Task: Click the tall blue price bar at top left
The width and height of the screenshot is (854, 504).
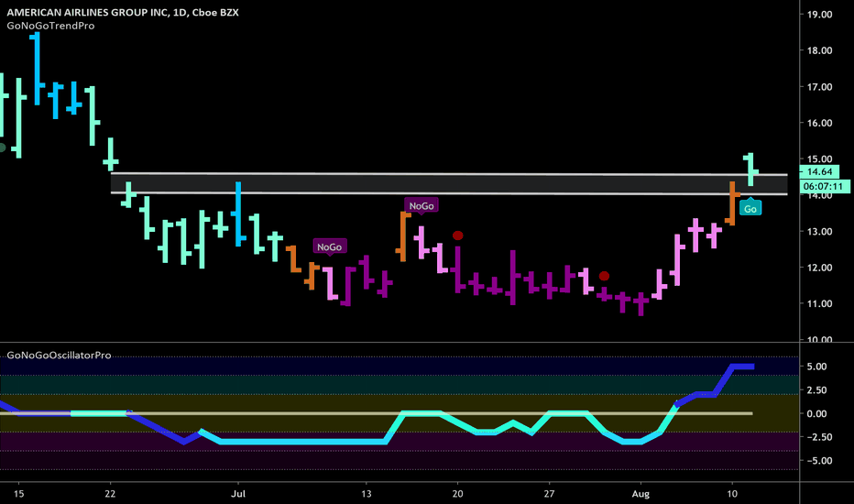Action: click(37, 69)
